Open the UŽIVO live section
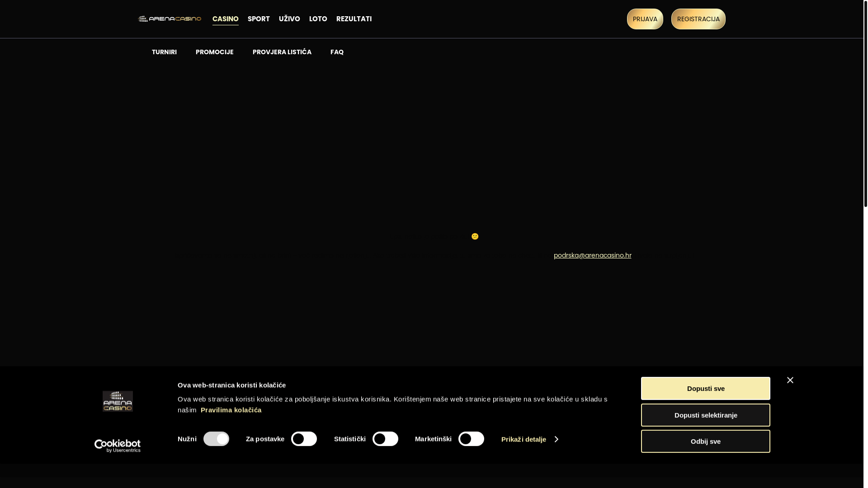The width and height of the screenshot is (868, 488). click(x=289, y=19)
